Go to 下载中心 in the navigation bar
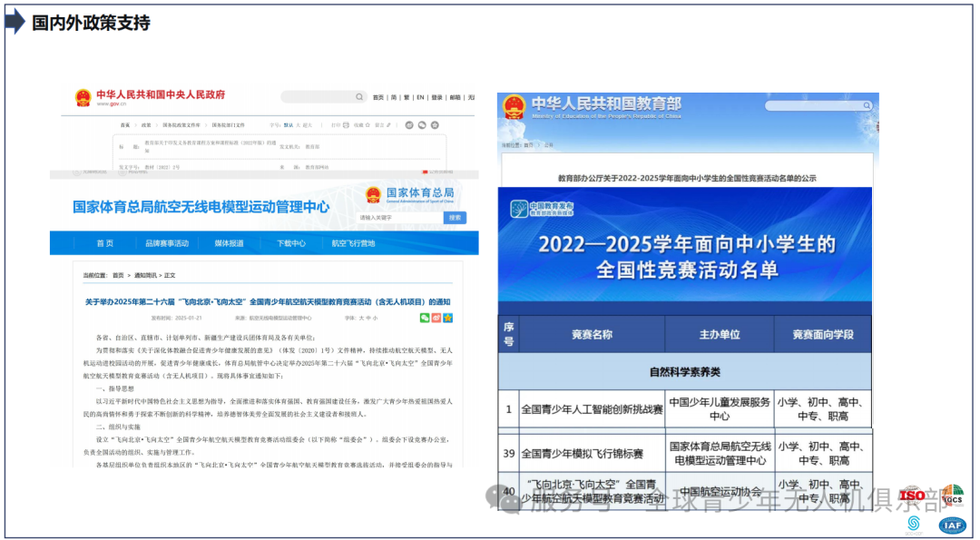Viewport: 980px width, 540px height. click(x=291, y=243)
